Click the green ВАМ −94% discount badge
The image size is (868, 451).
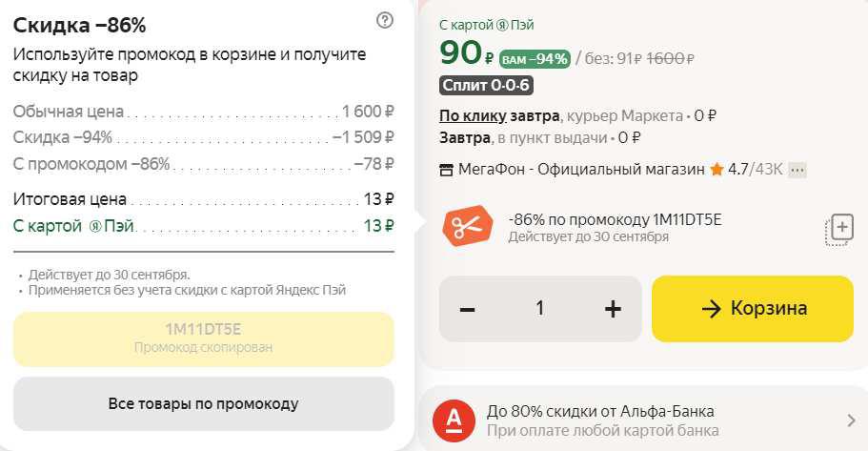(x=535, y=59)
